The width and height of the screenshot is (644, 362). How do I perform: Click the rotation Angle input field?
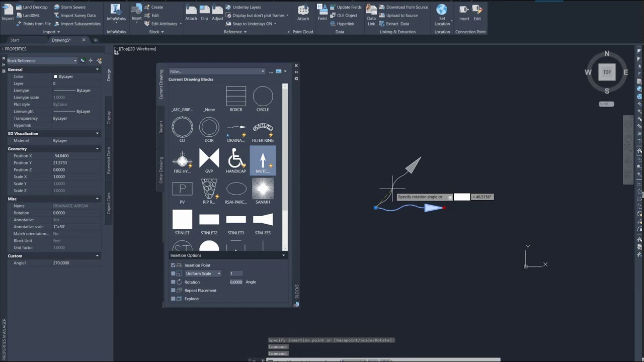(236, 282)
